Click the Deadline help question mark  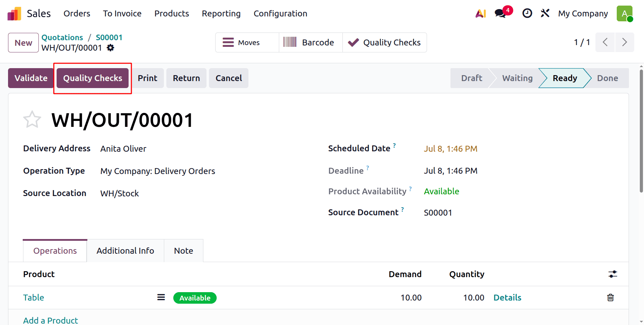368,167
